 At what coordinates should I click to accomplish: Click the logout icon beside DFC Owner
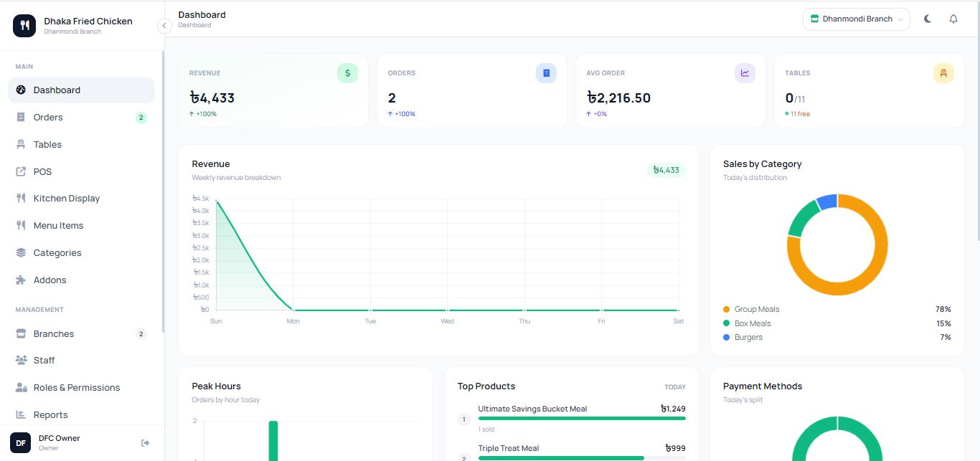(x=146, y=443)
